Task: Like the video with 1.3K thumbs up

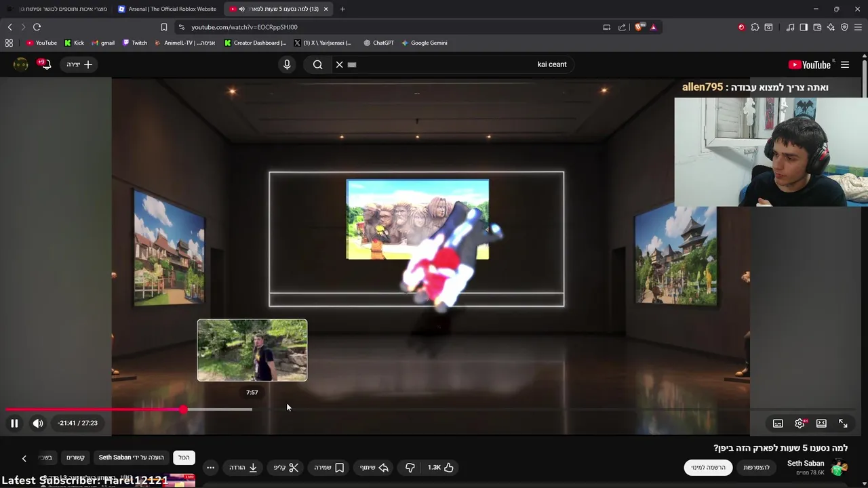Action: [441, 467]
